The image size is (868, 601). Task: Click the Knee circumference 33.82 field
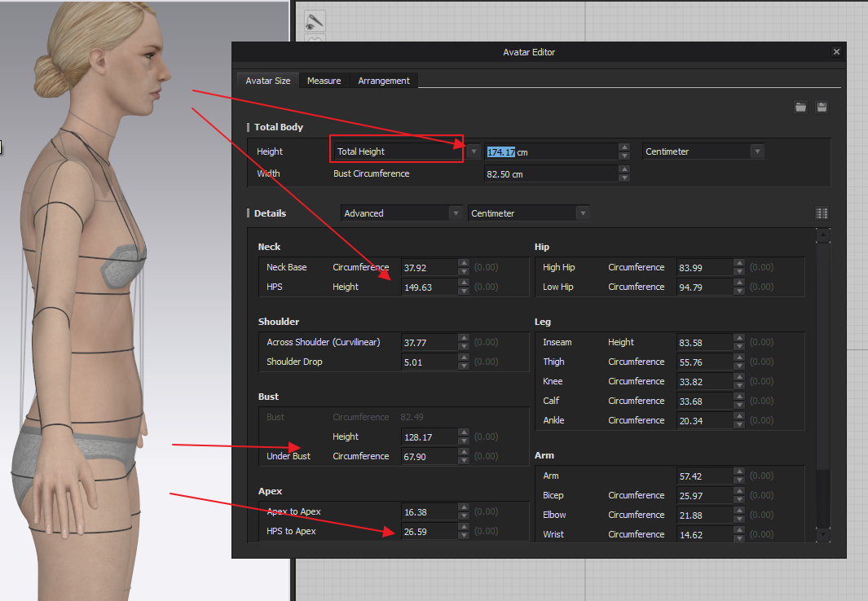click(705, 381)
